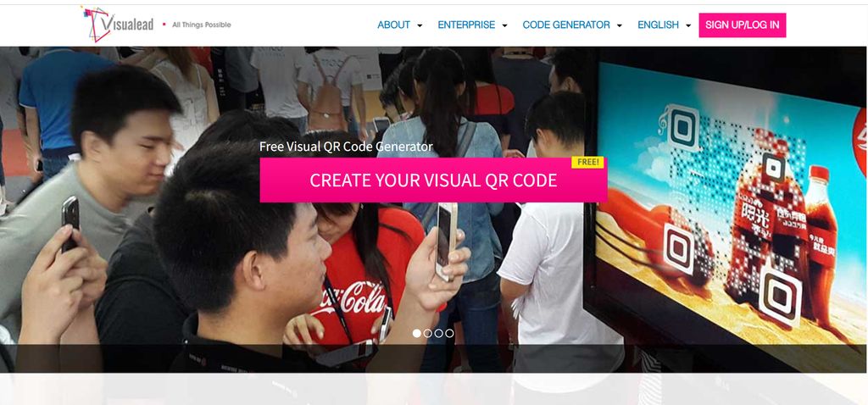Click the small pink square beside the tagline
The height and width of the screenshot is (405, 868).
click(x=164, y=25)
